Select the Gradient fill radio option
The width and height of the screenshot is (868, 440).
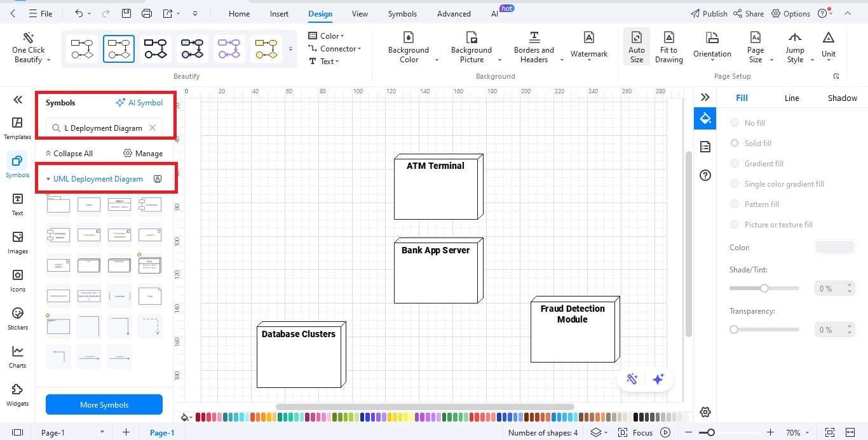tap(735, 163)
